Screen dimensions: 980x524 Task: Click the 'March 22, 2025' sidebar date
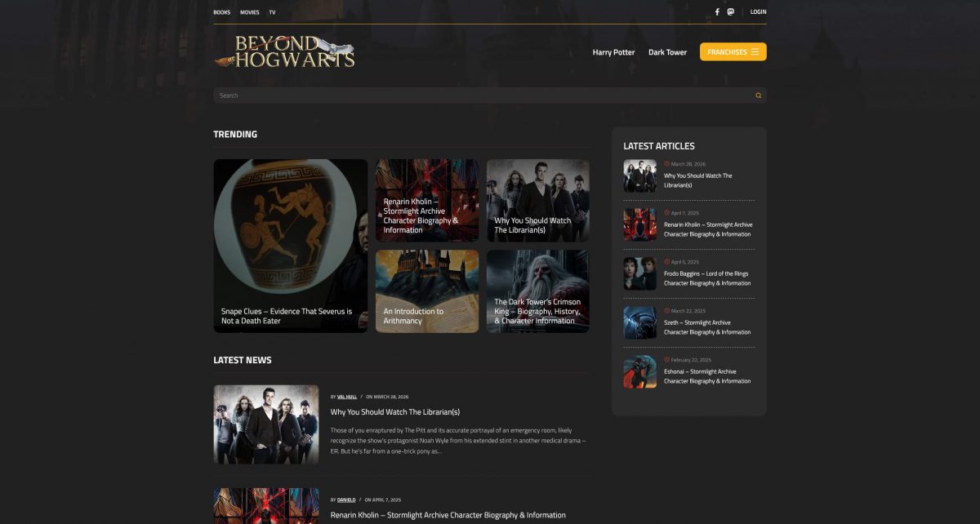point(688,311)
